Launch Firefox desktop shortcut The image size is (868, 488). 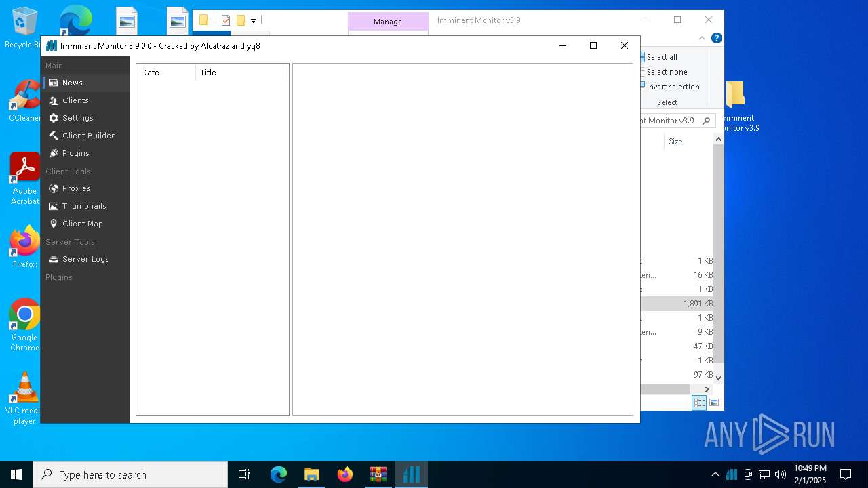[24, 247]
